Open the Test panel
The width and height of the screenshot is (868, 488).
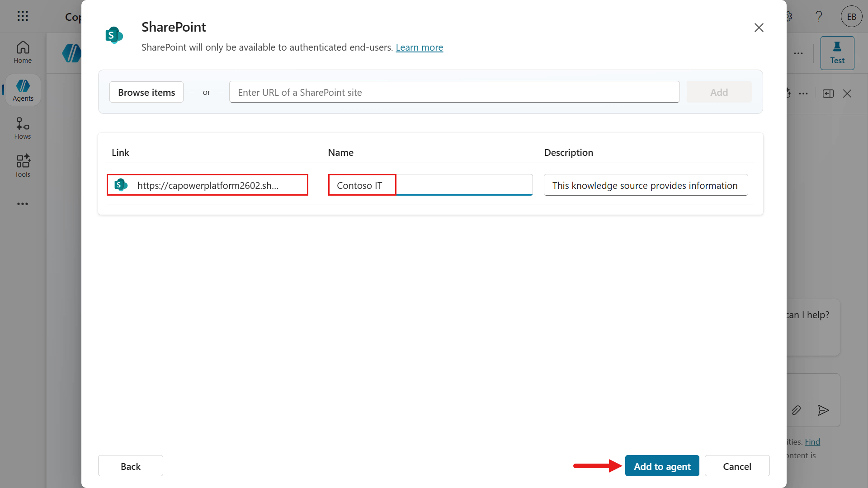tap(837, 53)
